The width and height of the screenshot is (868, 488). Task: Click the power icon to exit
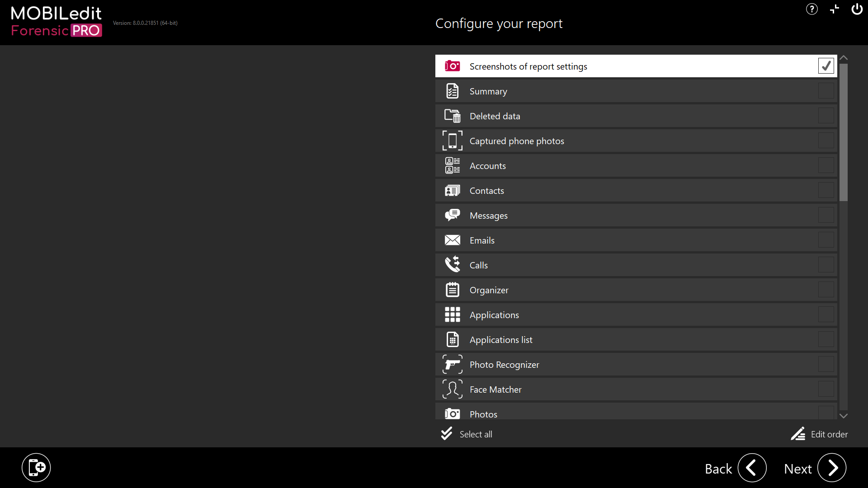coord(857,9)
